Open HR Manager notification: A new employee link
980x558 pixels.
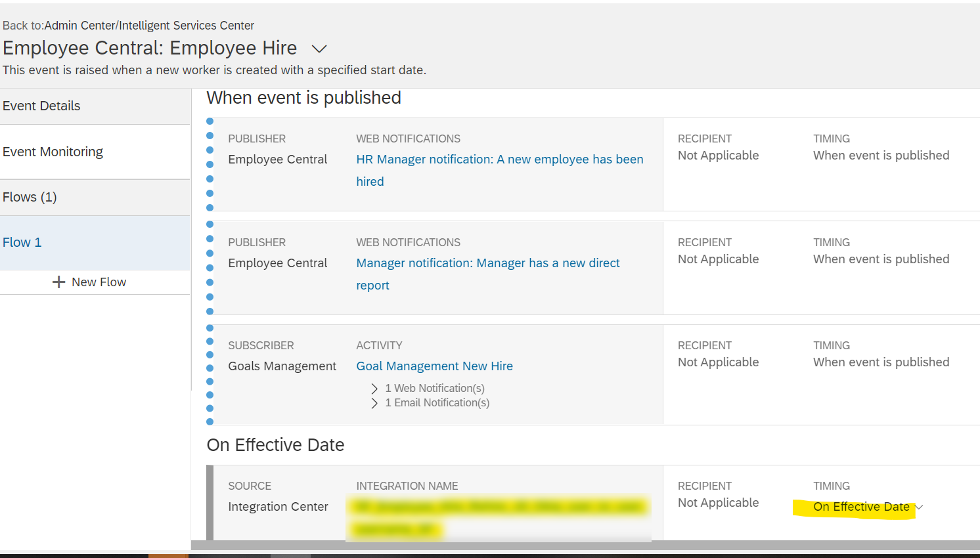point(500,170)
